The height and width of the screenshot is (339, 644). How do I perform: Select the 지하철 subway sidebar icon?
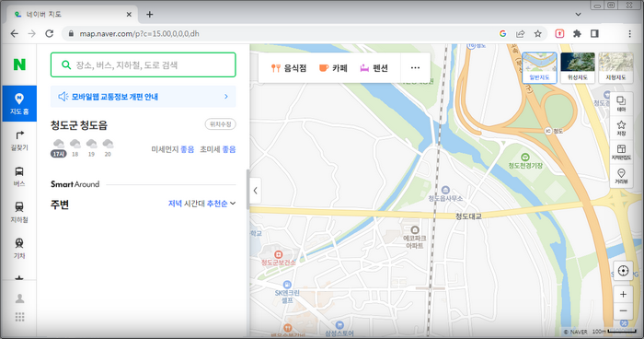click(19, 212)
